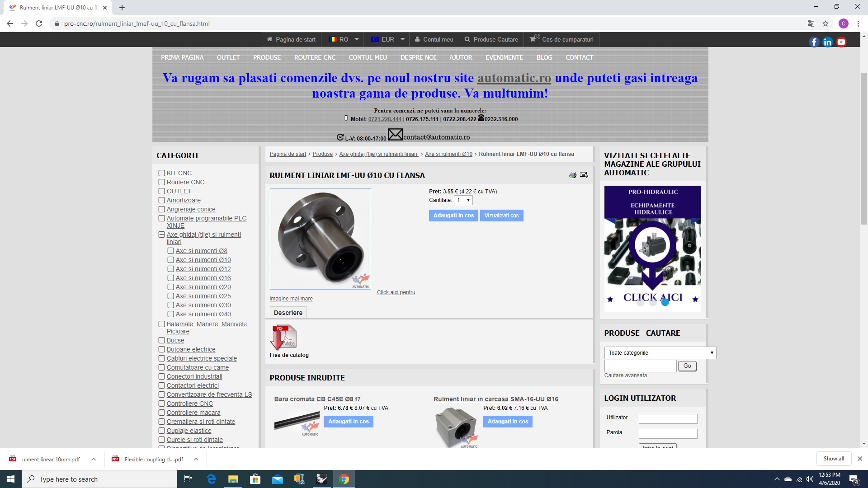The image size is (868, 488).
Task: Open the LinkedIn social icon
Action: pos(827,42)
